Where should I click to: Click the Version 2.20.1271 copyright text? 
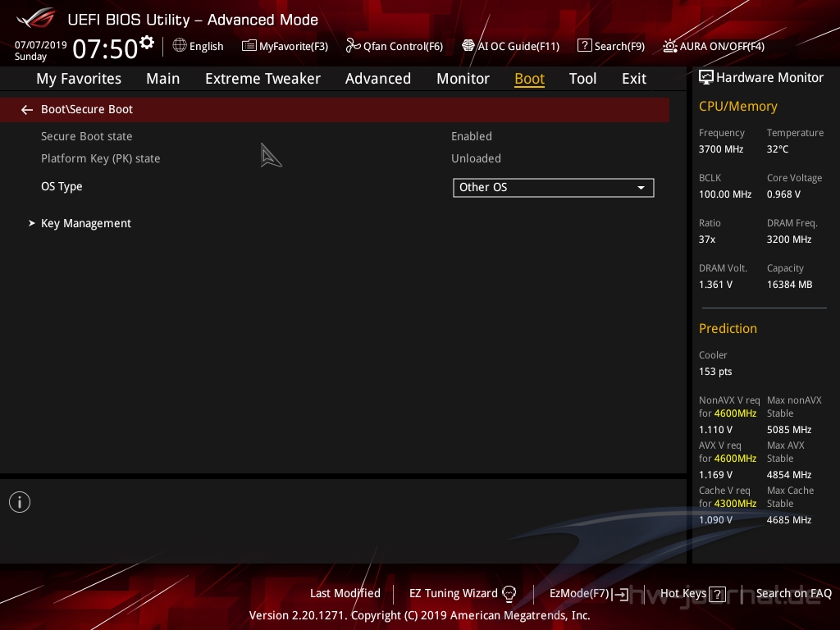tap(419, 615)
